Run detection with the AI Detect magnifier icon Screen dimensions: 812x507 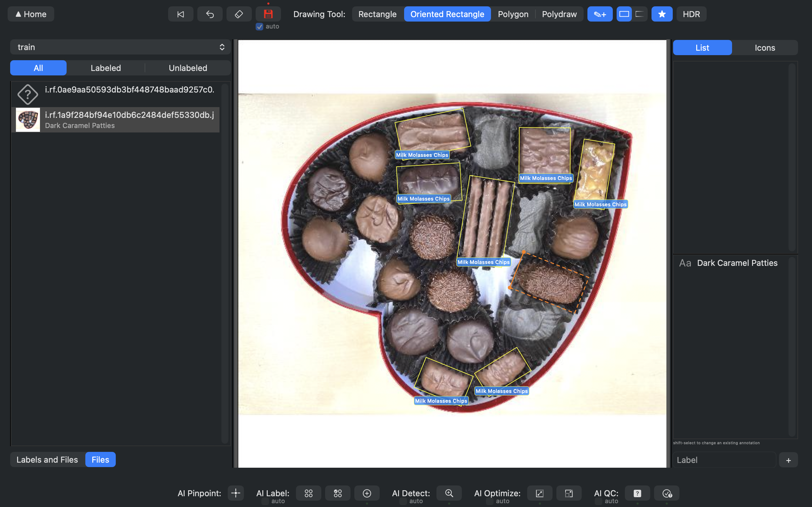pyautogui.click(x=449, y=493)
